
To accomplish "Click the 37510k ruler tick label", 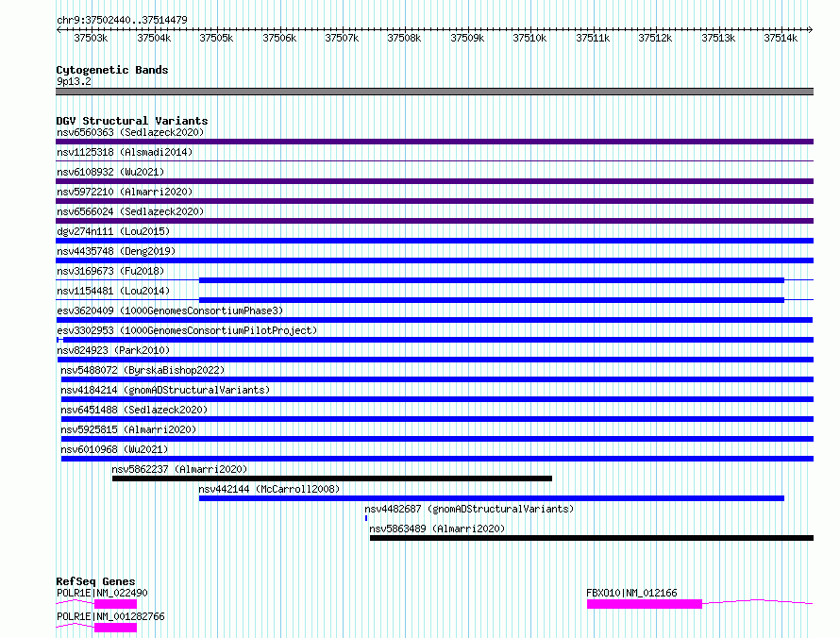I will [x=529, y=38].
